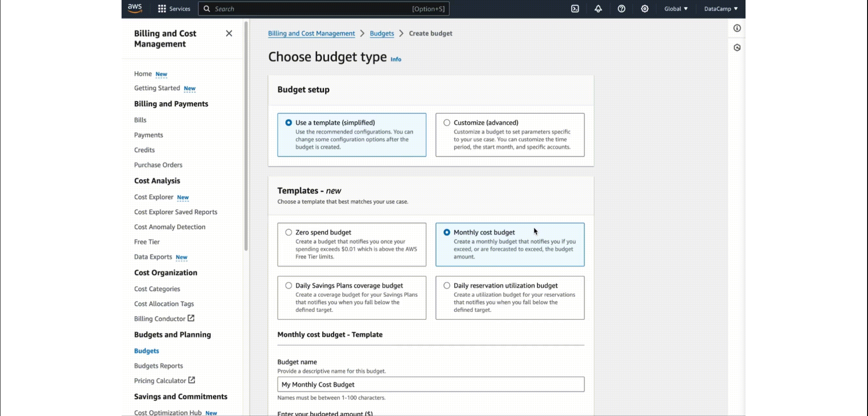868x416 pixels.
Task: Open Cost Explorer in the sidebar
Action: [154, 197]
